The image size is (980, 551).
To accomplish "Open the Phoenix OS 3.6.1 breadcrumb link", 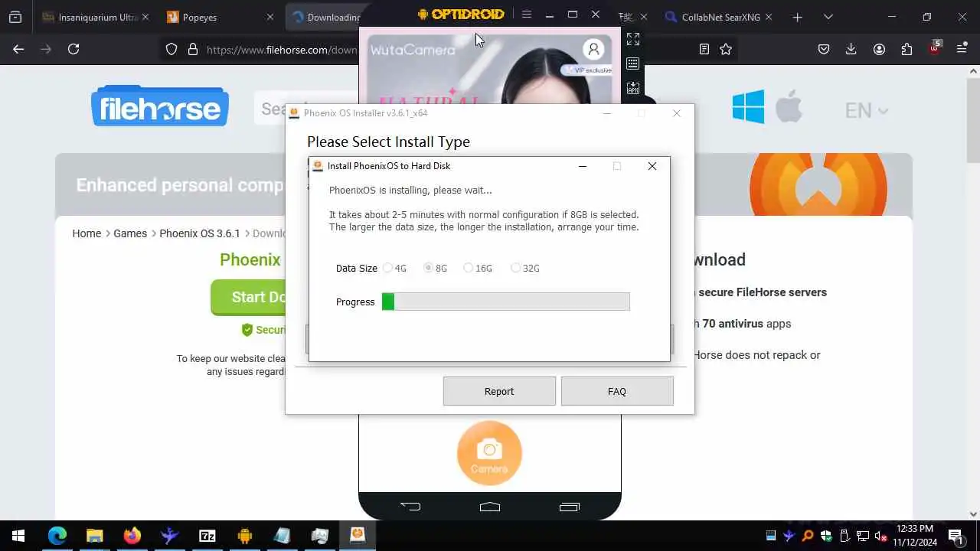I will pyautogui.click(x=200, y=233).
